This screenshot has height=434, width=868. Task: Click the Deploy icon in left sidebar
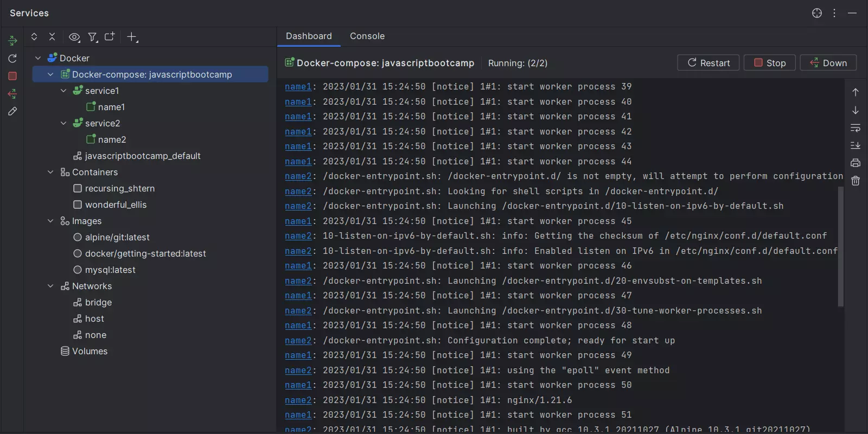[12, 41]
